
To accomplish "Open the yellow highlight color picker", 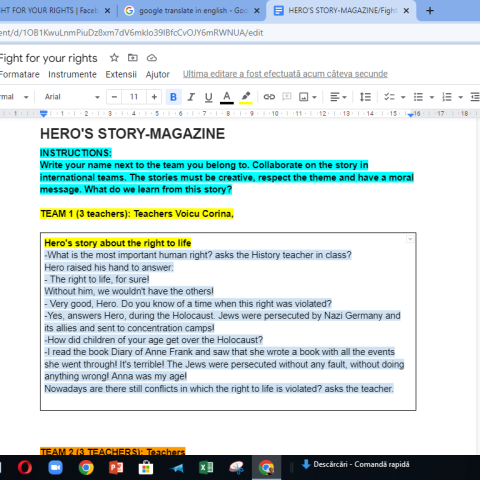I will 246,97.
